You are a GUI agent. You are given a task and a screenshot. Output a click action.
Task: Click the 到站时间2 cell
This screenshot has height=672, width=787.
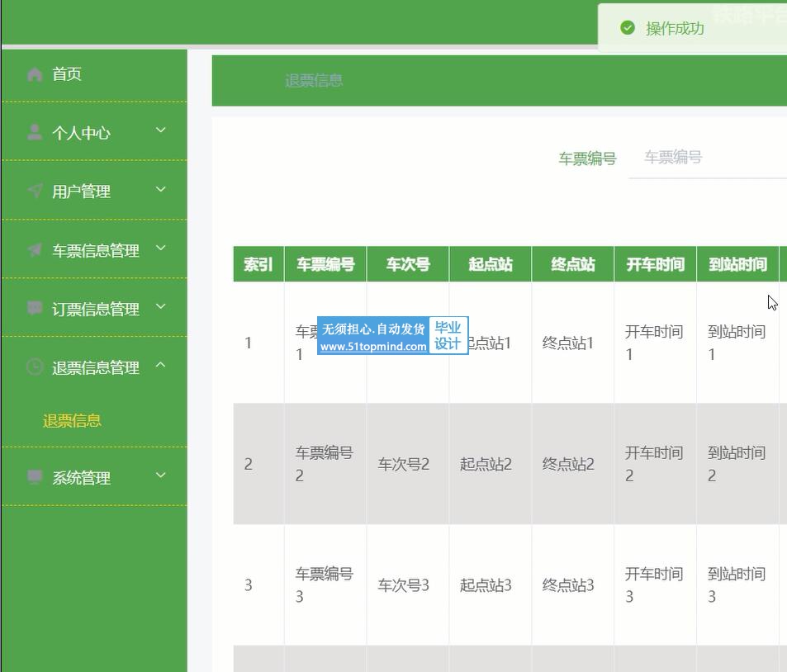(x=737, y=464)
